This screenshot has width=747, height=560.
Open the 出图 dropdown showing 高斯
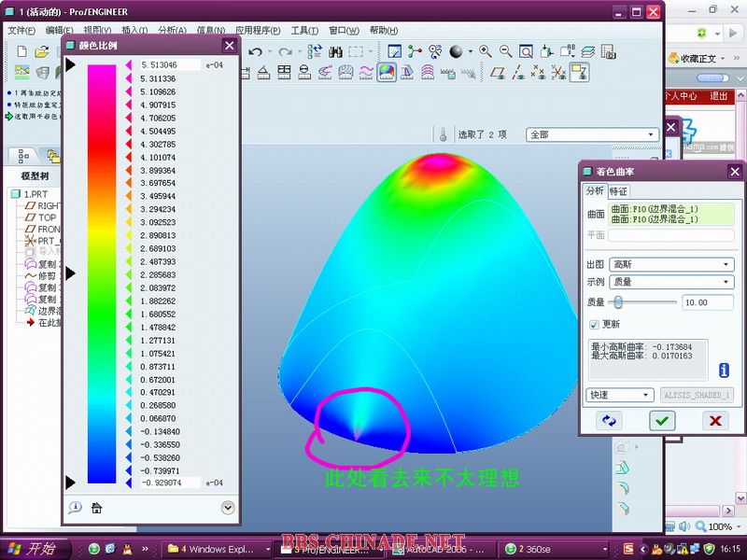[x=671, y=264]
